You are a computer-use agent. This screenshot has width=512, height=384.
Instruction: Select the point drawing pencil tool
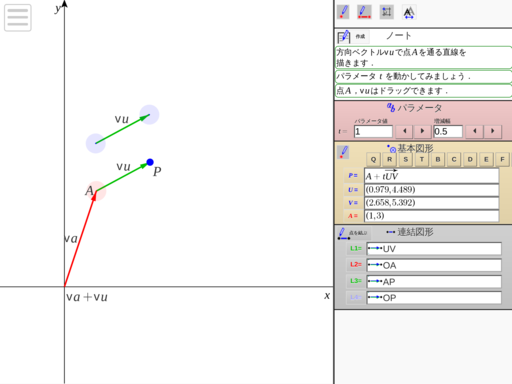343,12
